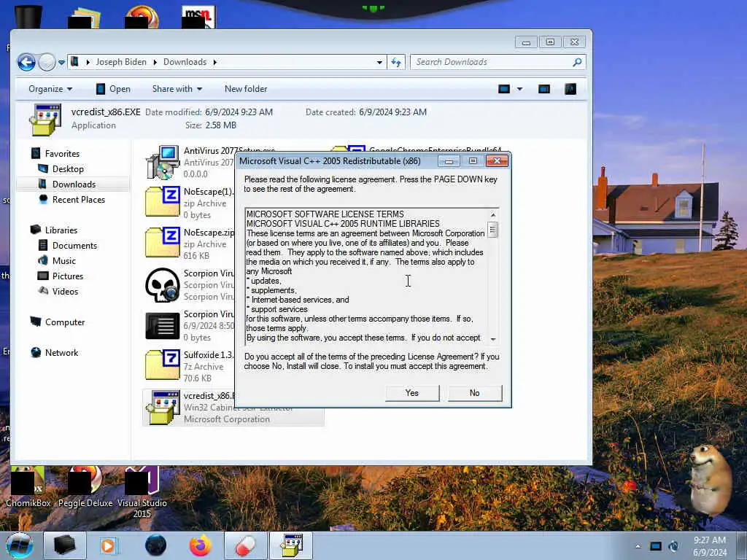This screenshot has height=560, width=747.
Task: Click Yes to accept the license agreement
Action: point(412,393)
